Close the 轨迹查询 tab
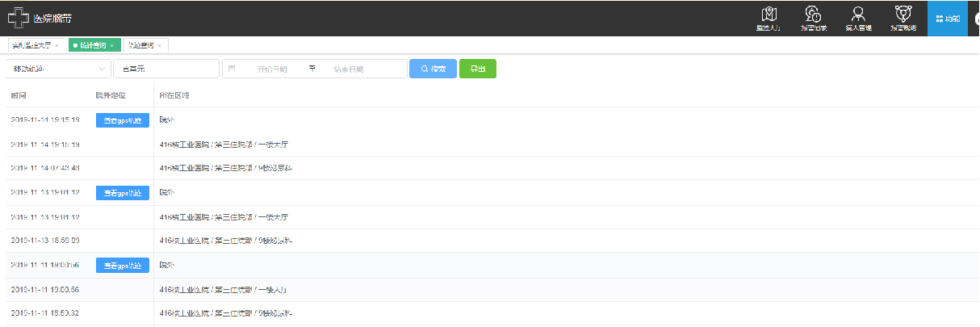Viewport: 980px width, 327px height. click(x=160, y=46)
